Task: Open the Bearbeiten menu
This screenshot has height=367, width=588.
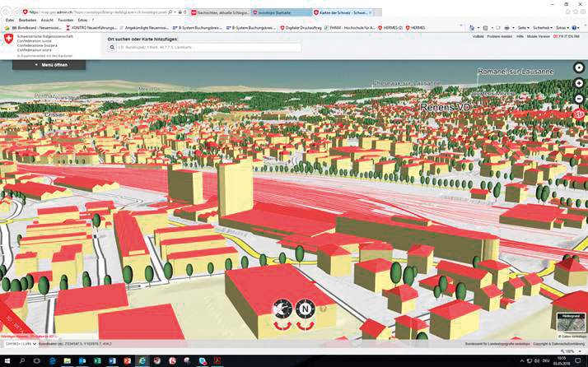Action: (27, 21)
